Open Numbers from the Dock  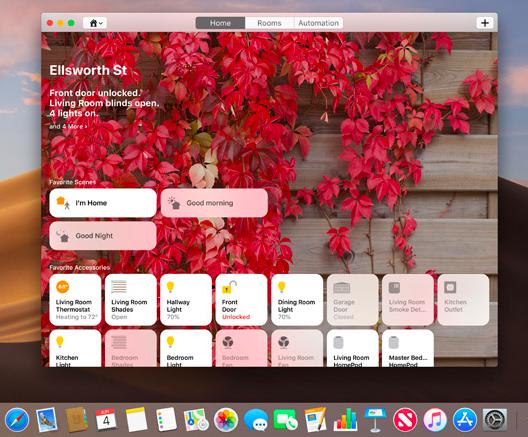point(345,419)
